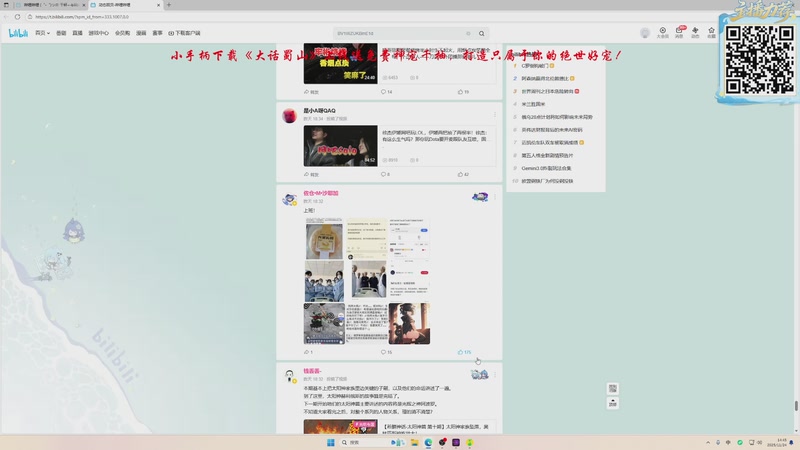This screenshot has width=800, height=450.
Task: Open comments showing 15 on 上班! post
Action: point(386,352)
